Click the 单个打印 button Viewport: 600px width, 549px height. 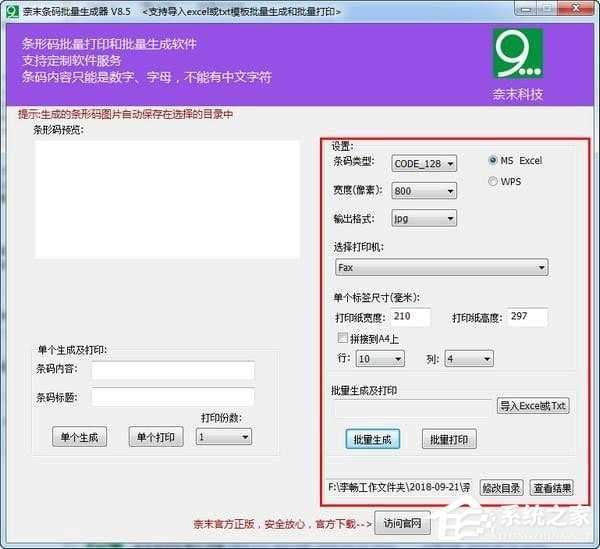click(156, 437)
